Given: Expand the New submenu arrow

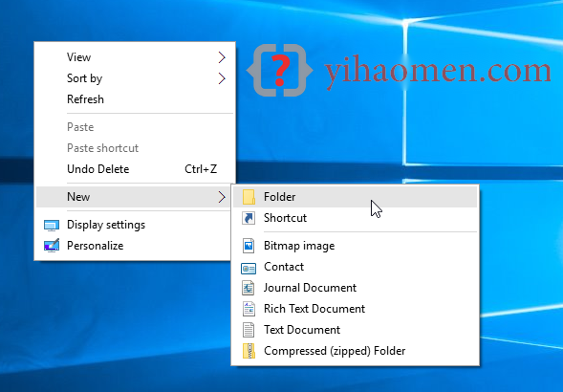Looking at the screenshot, I should point(222,197).
